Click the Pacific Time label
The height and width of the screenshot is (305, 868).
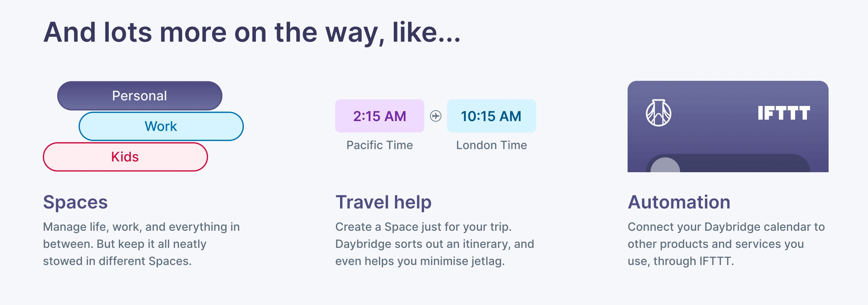point(379,145)
